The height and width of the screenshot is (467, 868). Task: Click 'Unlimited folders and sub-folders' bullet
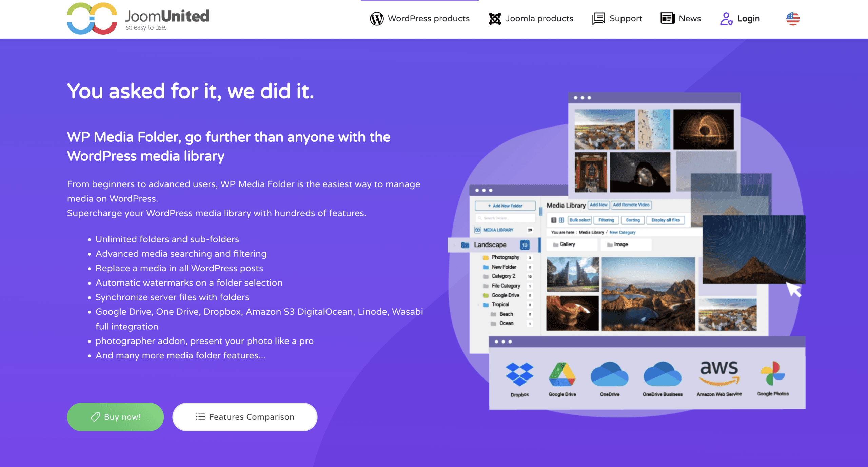[167, 239]
